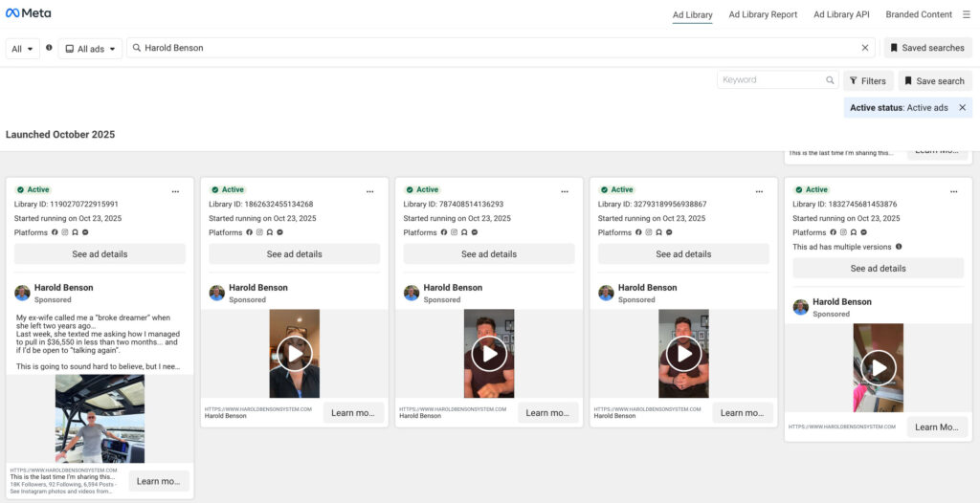The height and width of the screenshot is (503, 980).
Task: Click Save search button
Action: 935,80
